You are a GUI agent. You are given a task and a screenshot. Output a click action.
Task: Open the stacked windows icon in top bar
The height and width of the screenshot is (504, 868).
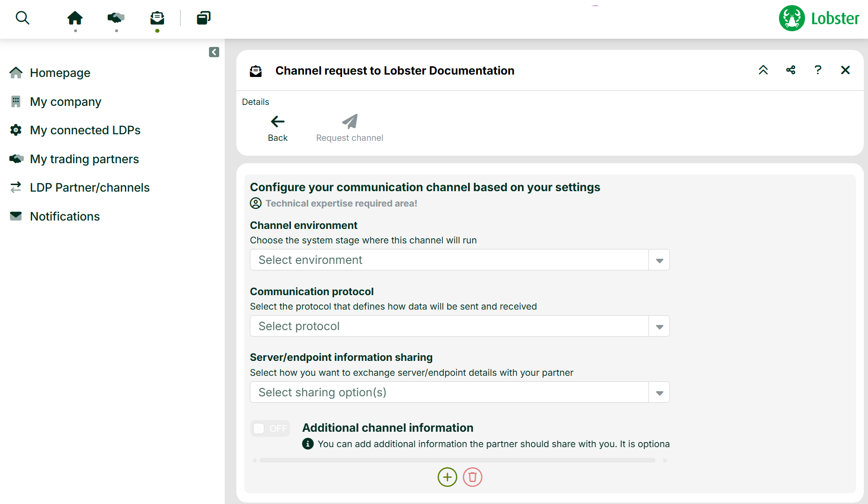coord(203,18)
